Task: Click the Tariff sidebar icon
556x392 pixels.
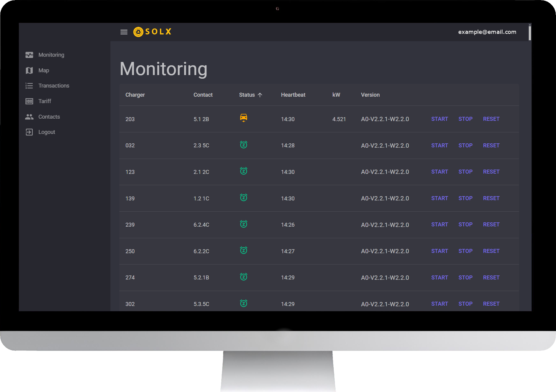Action: pyautogui.click(x=29, y=101)
